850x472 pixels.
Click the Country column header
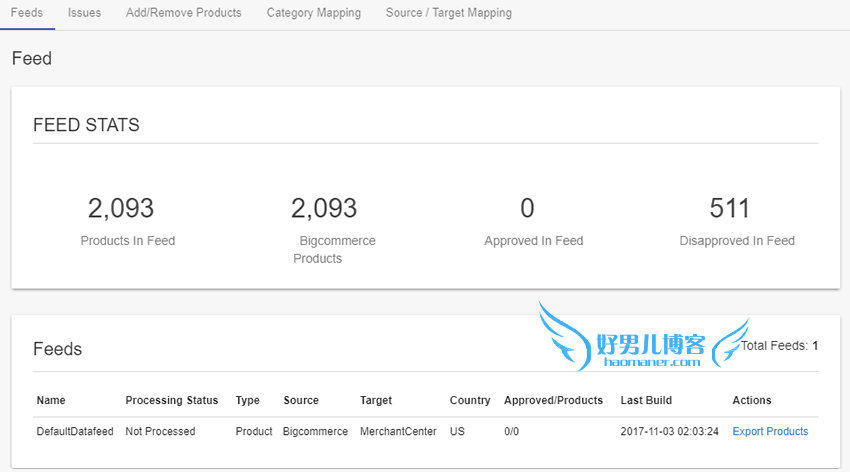pos(470,400)
